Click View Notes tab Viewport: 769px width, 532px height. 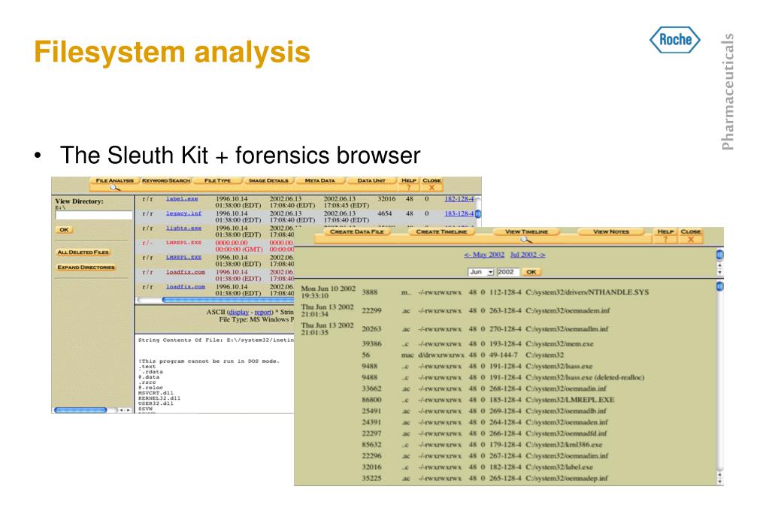point(610,231)
